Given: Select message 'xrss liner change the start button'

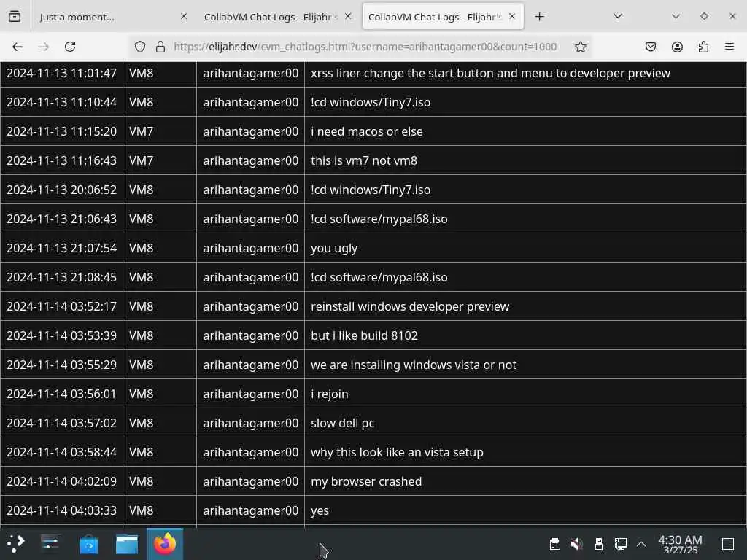Looking at the screenshot, I should tap(490, 73).
